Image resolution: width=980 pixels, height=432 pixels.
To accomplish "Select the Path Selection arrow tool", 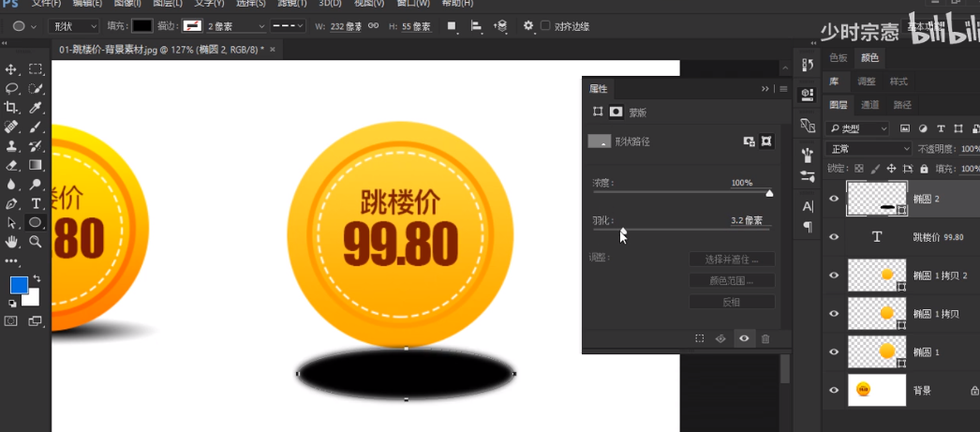I will 11,223.
